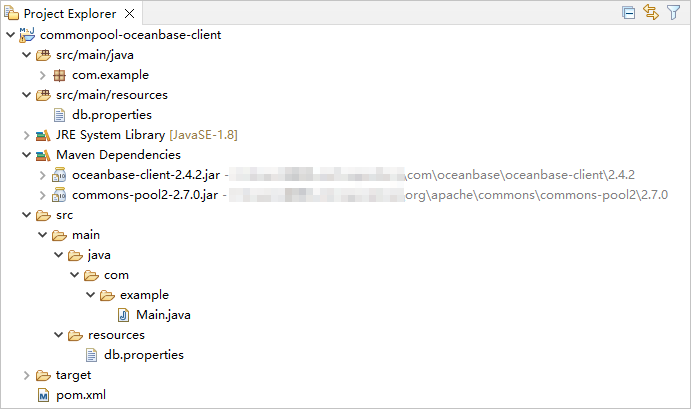Collapse the src/main/java source folder
This screenshot has height=409, width=691.
(26, 55)
